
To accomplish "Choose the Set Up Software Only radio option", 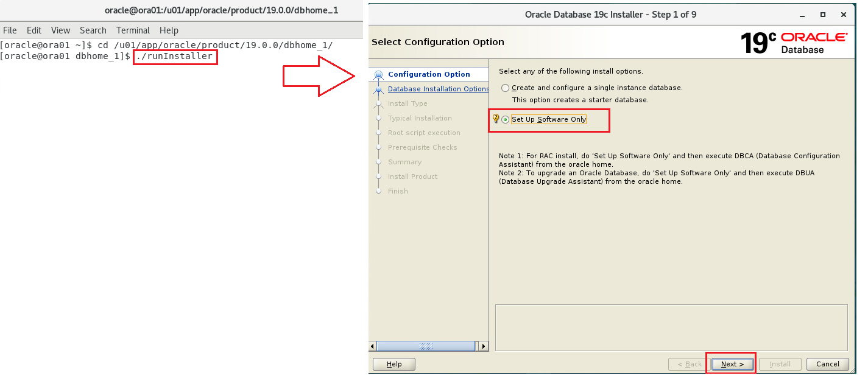I will pos(506,120).
